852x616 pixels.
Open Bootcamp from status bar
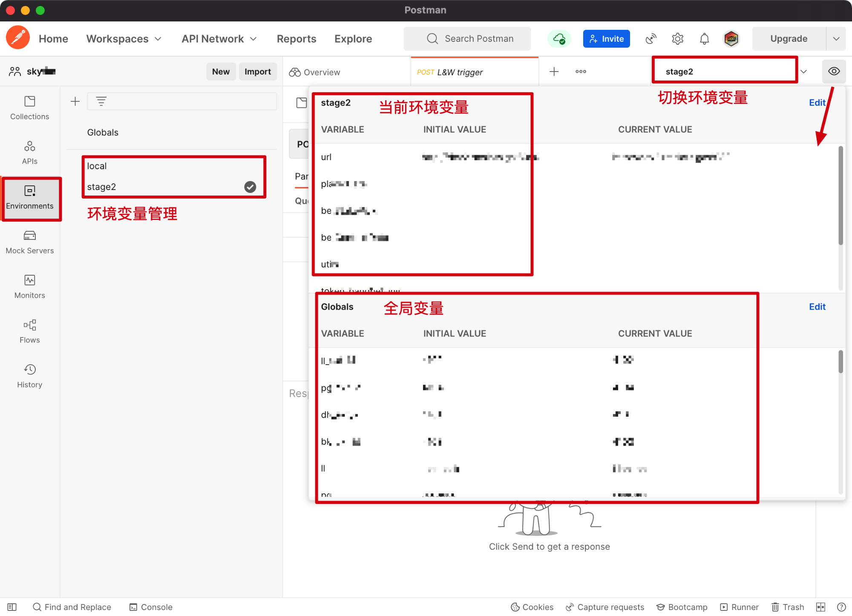[x=682, y=607]
